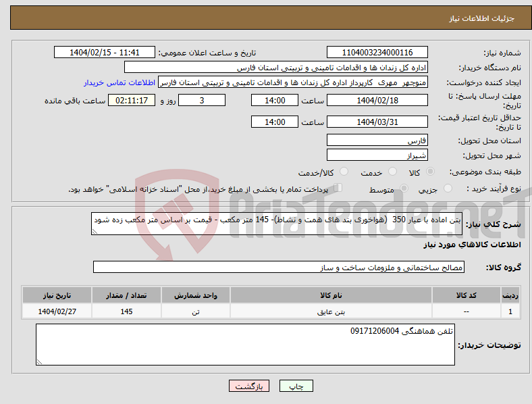Click the need date cell 1404/02/27
Screen dimensions: 532x404
[57, 311]
